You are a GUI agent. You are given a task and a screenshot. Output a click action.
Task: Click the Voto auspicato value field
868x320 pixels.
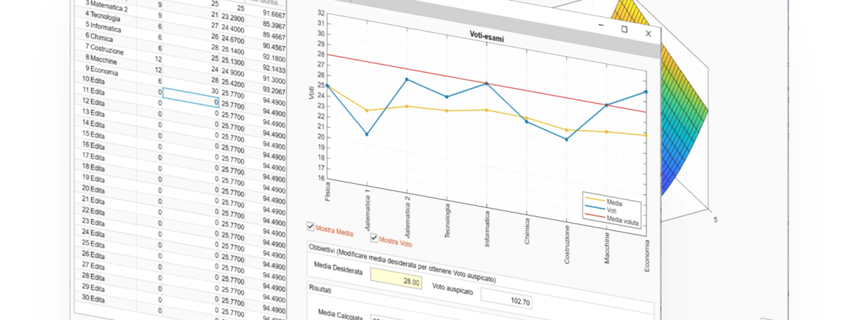[x=508, y=299]
